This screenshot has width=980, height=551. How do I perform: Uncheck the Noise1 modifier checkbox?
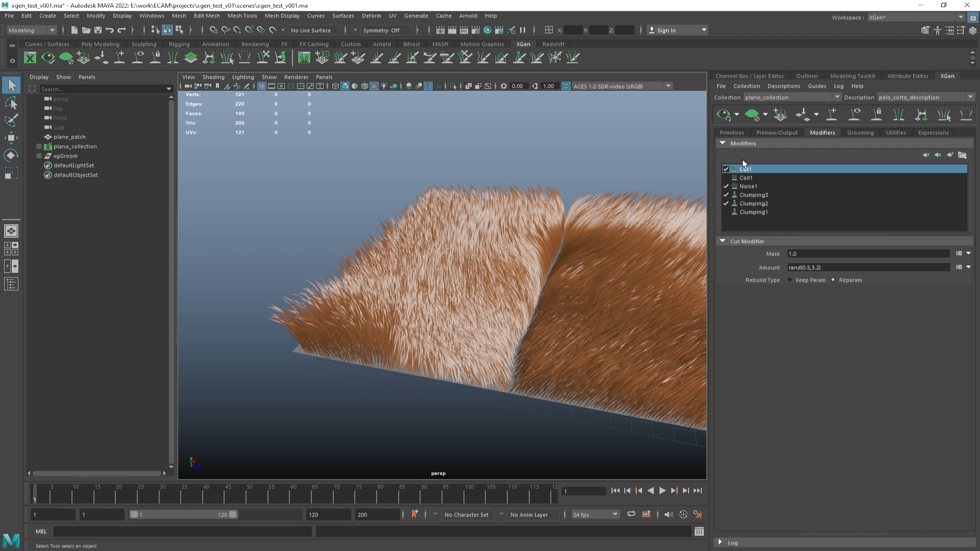pos(726,186)
